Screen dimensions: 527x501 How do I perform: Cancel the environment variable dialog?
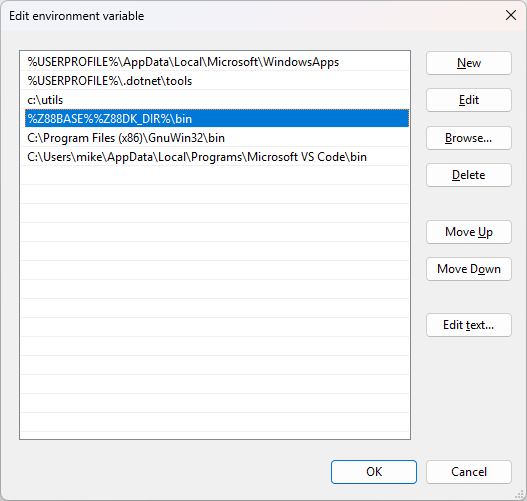(x=469, y=472)
